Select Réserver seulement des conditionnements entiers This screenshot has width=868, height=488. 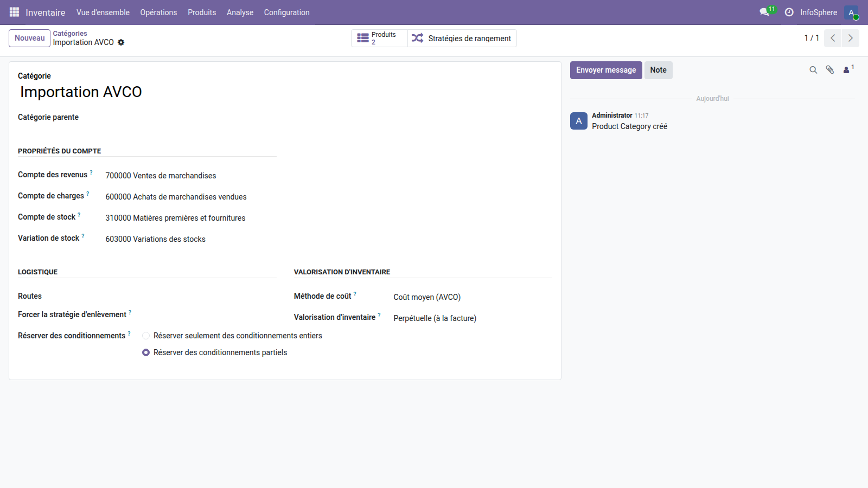(146, 336)
